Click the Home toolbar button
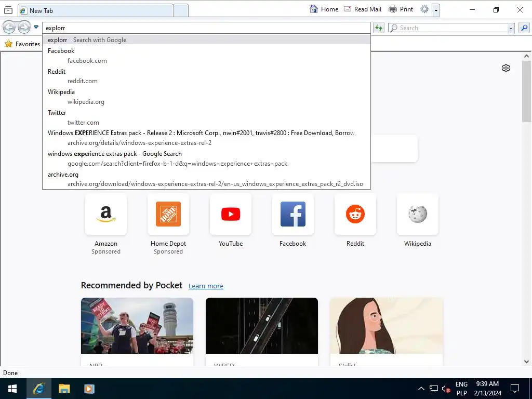Image resolution: width=532 pixels, height=399 pixels. [324, 9]
